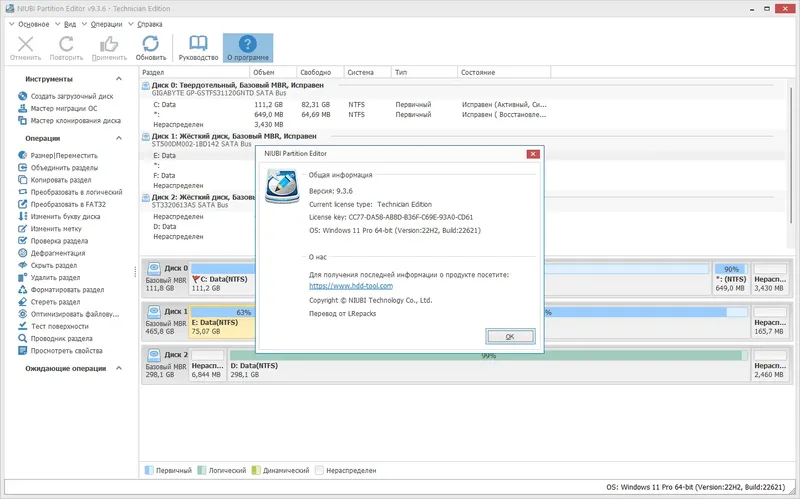This screenshot has width=800, height=499.
Task: Open the Операции menu
Action: click(x=106, y=24)
